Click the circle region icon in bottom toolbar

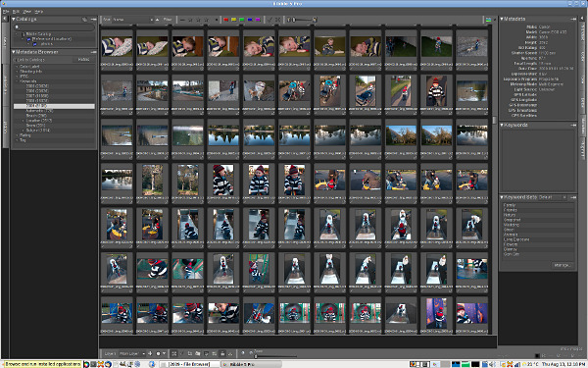[x=158, y=353]
